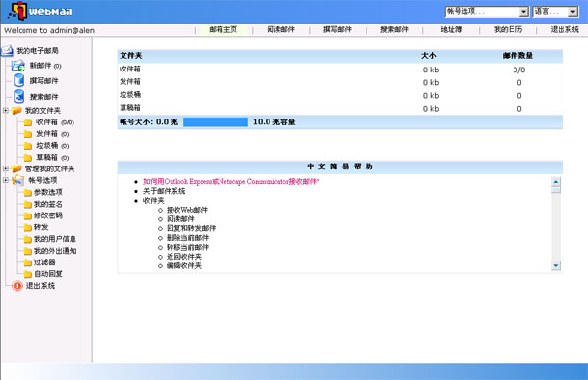Click the 文件夹 column header
The image size is (588, 380).
pos(131,56)
